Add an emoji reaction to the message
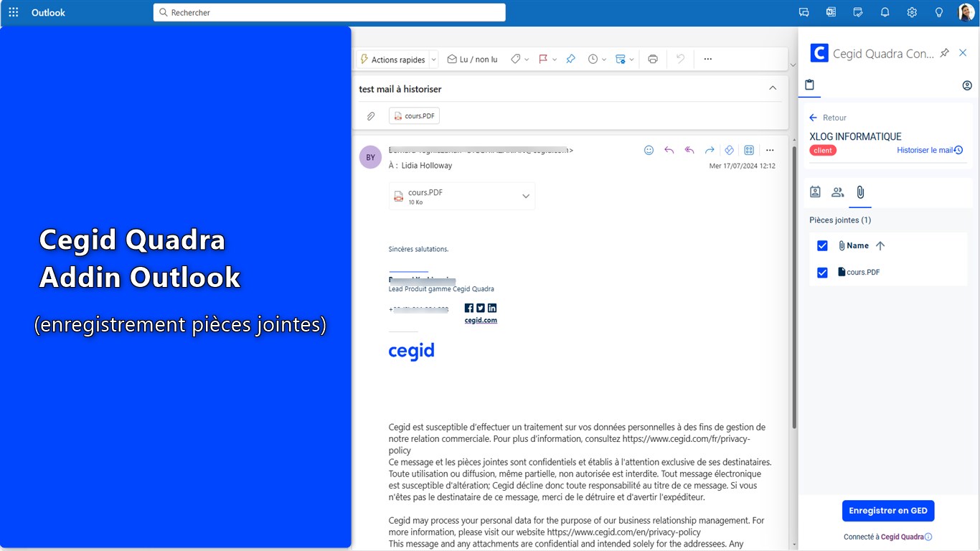The width and height of the screenshot is (980, 551). point(649,150)
